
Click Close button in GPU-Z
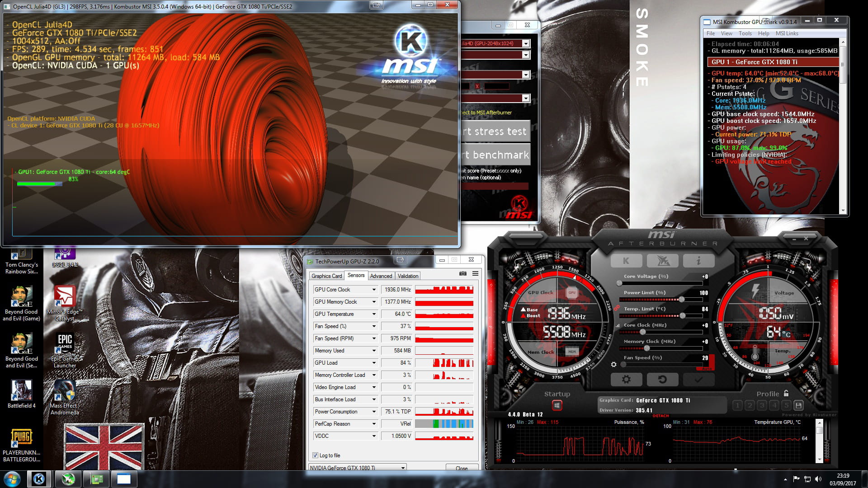pos(462,468)
